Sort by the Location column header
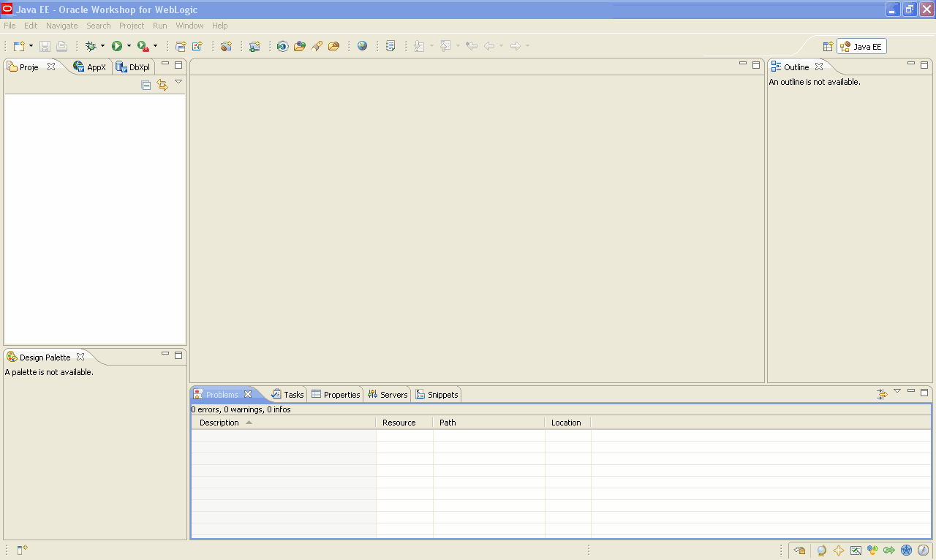This screenshot has width=936, height=560. click(x=567, y=423)
